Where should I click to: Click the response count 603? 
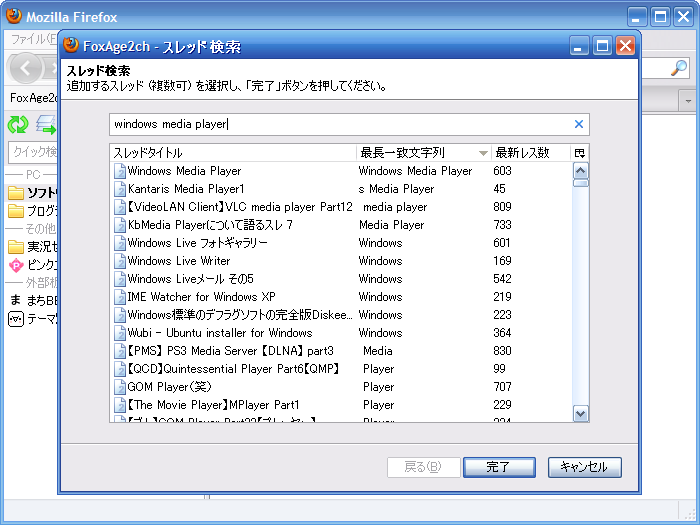(x=502, y=171)
